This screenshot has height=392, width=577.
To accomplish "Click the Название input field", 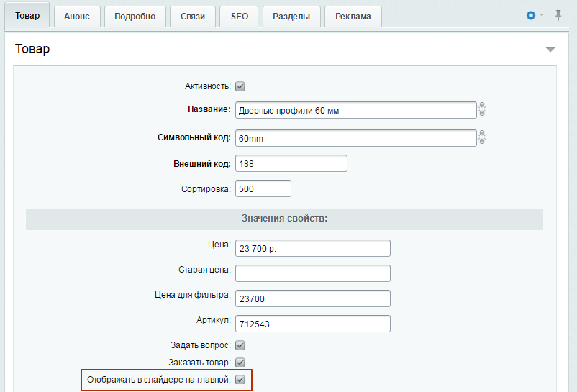I will (x=355, y=109).
